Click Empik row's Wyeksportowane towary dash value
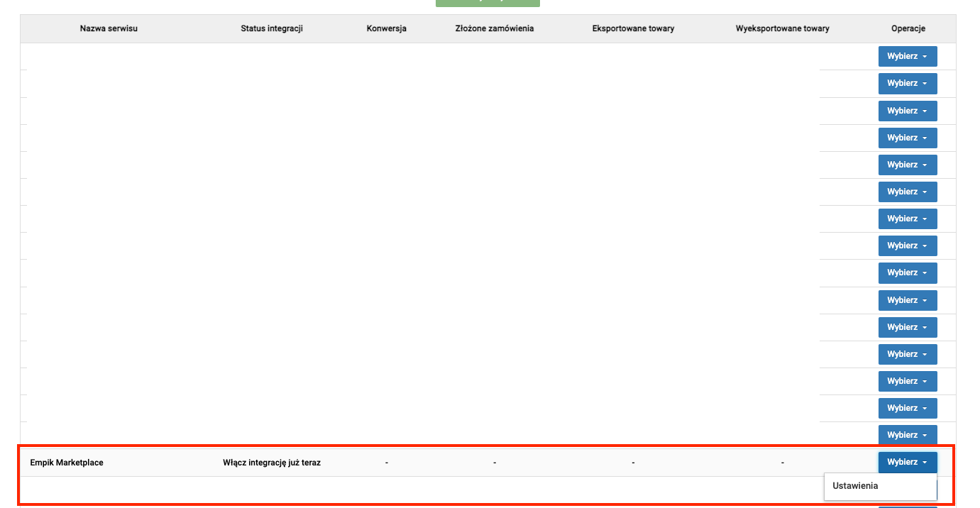 point(783,463)
